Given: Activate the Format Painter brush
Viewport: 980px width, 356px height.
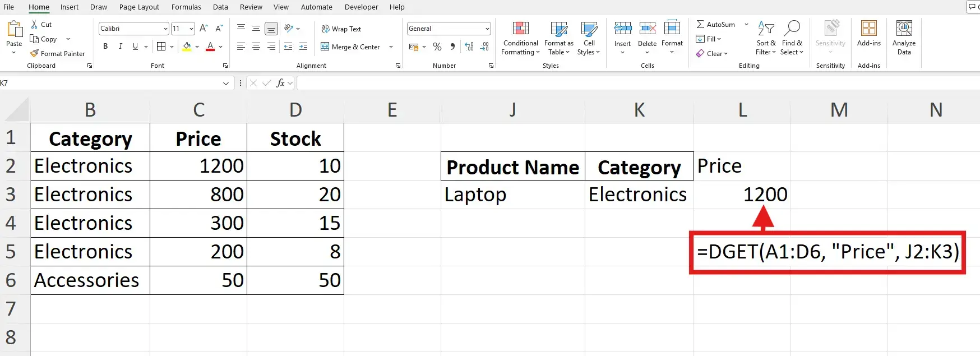Looking at the screenshot, I should pos(34,53).
